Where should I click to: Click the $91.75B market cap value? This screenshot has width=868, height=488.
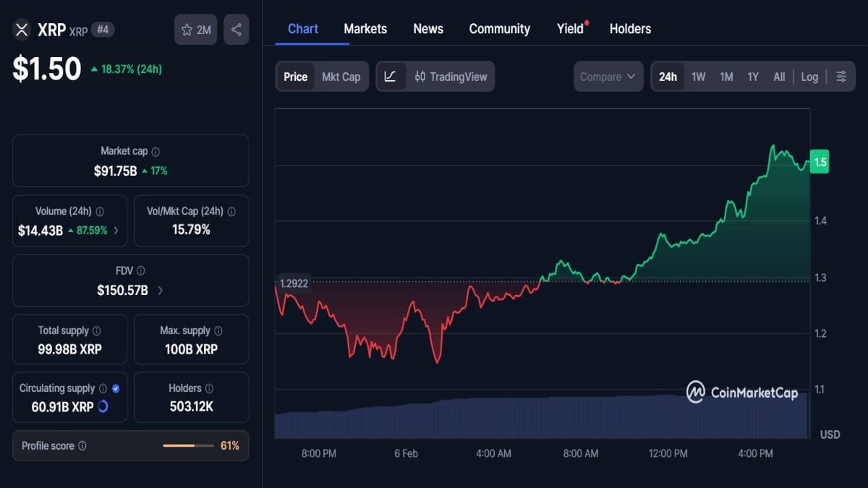(x=115, y=171)
